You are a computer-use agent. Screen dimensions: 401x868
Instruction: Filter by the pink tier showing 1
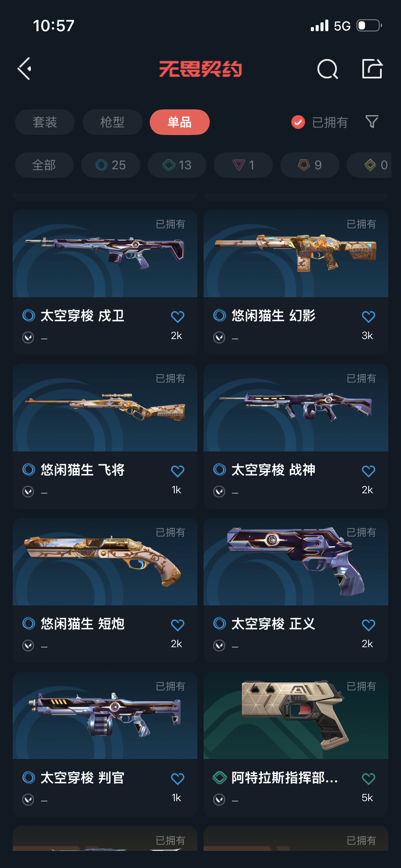coord(243,165)
